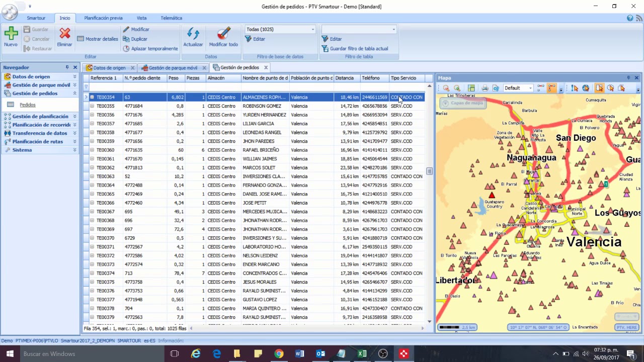644x362 pixels.
Task: Close the Datos de origen tab
Action: 133,67
